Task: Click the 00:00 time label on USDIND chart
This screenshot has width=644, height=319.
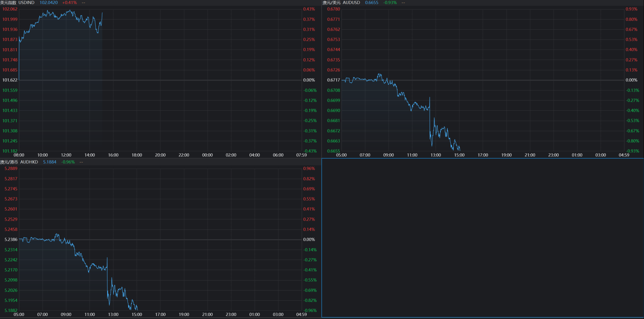Action: [207, 155]
